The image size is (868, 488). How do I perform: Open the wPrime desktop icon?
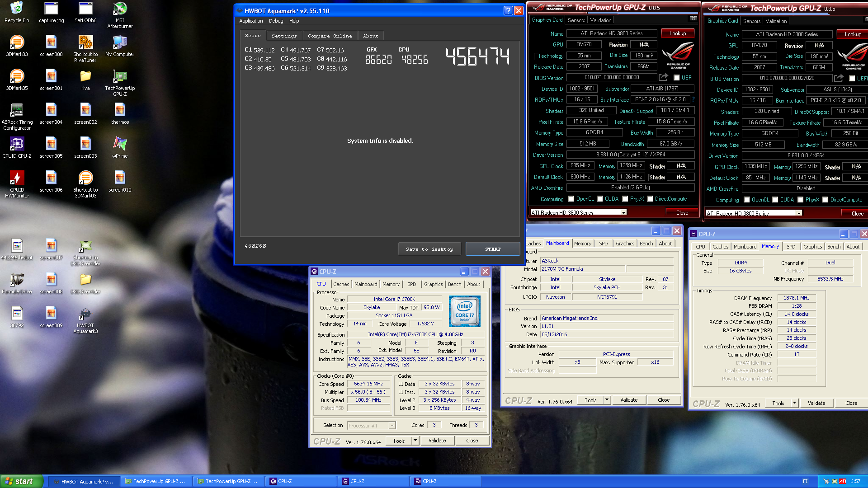pyautogui.click(x=120, y=148)
